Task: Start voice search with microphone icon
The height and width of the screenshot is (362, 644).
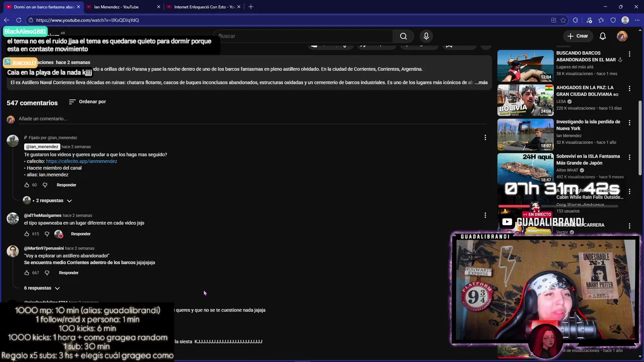Action: coord(426,36)
